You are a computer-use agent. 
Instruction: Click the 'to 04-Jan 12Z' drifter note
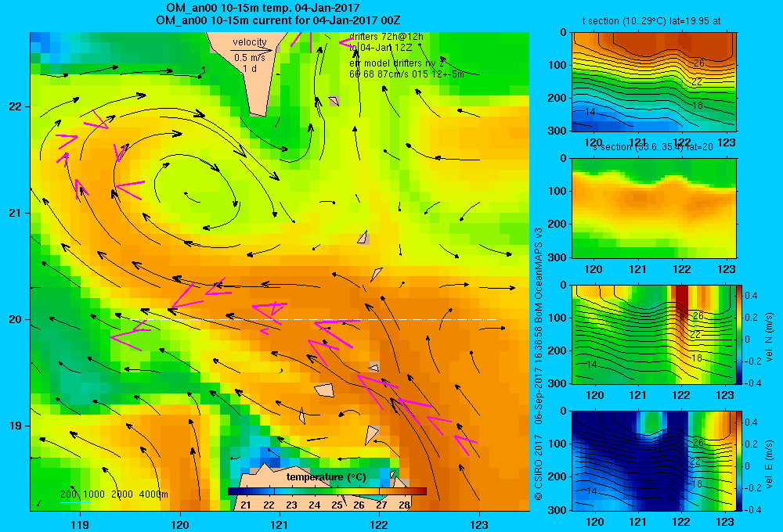tap(381, 48)
